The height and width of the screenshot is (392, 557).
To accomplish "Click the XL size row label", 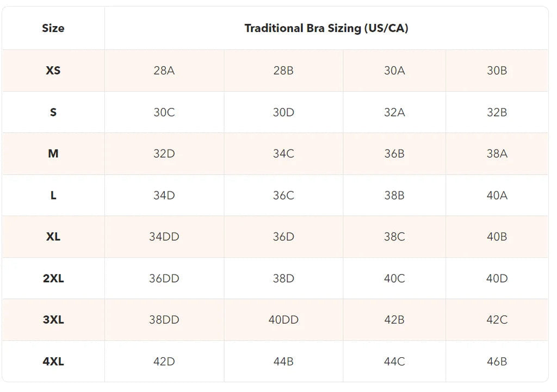I will pos(53,237).
